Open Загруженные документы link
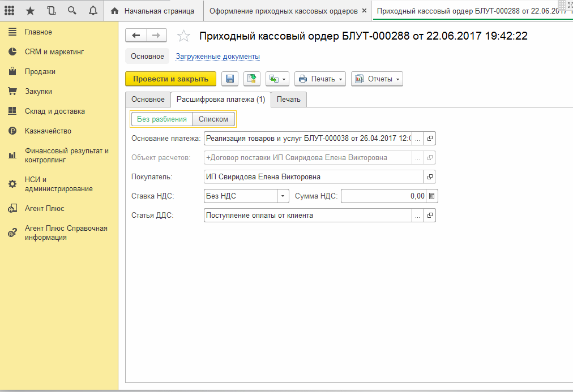Viewport: 573px width, 392px height. 217,57
